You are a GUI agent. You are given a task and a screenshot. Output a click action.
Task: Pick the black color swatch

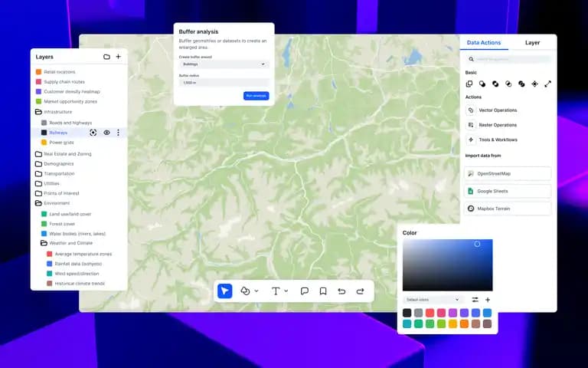pyautogui.click(x=407, y=313)
